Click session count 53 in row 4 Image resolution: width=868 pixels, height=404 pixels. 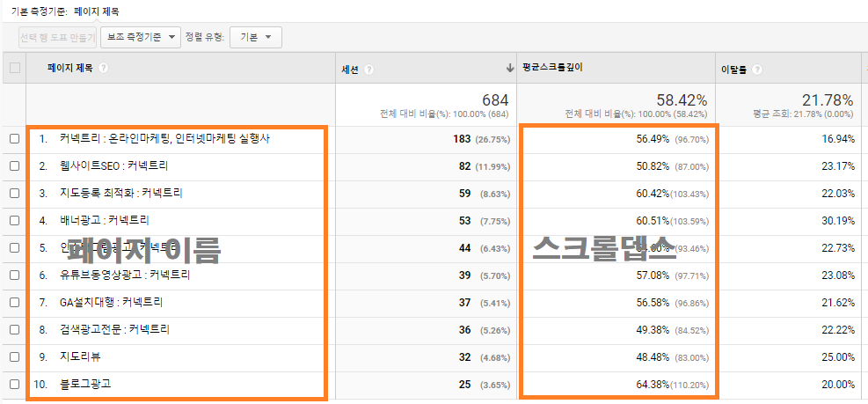point(464,221)
